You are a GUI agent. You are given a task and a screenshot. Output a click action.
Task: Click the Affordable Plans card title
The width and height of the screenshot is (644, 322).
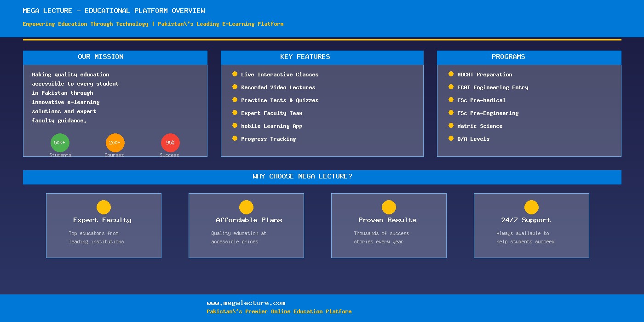click(x=249, y=220)
